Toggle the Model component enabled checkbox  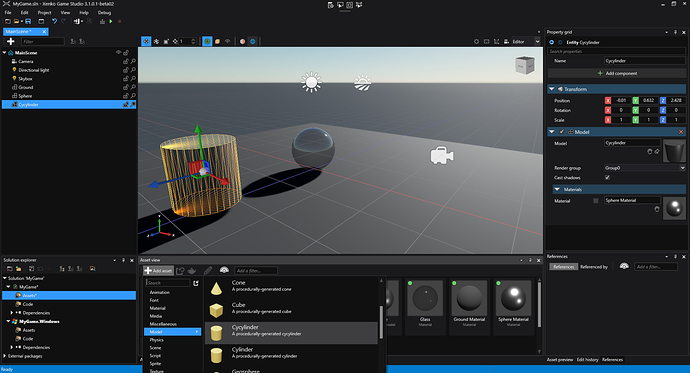coord(562,132)
